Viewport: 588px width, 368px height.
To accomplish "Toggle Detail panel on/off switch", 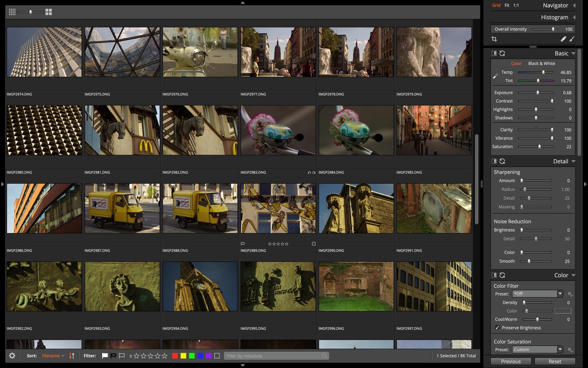I will pos(494,161).
